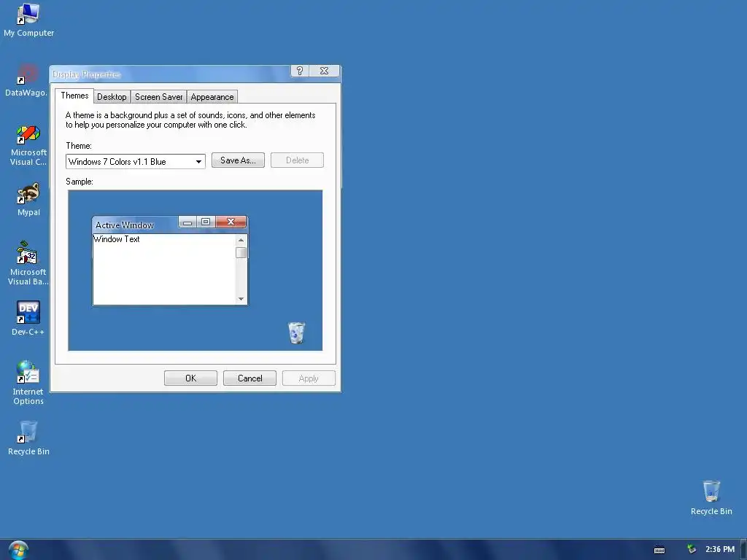Click the taskbar clock showing 2:36 PM
747x560 pixels.
point(720,549)
